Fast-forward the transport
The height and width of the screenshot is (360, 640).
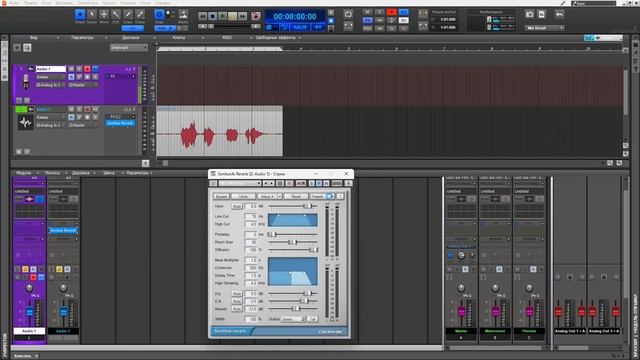pyautogui.click(x=242, y=16)
